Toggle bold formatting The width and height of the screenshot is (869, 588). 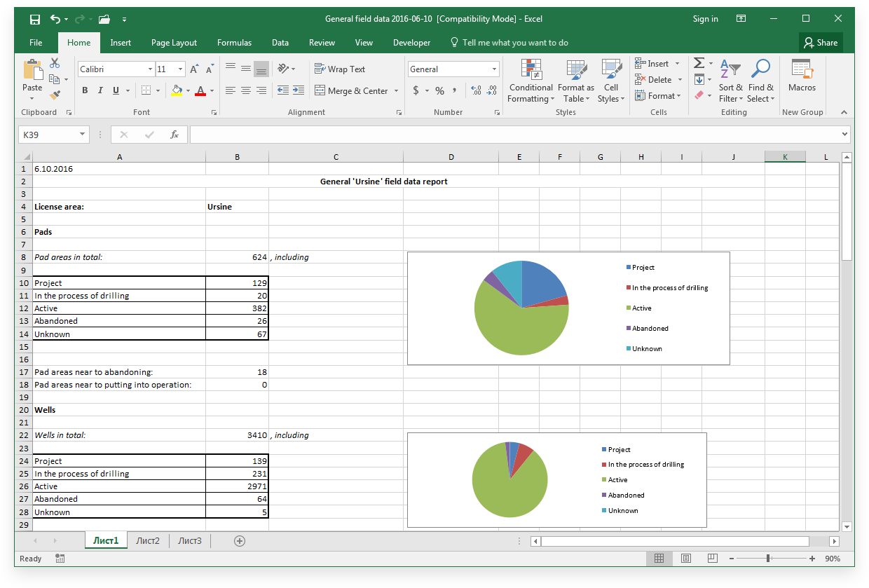pyautogui.click(x=85, y=90)
